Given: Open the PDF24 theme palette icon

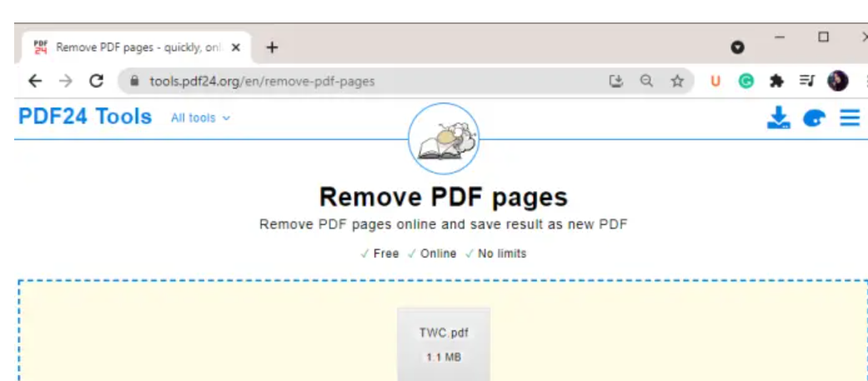Looking at the screenshot, I should [815, 118].
